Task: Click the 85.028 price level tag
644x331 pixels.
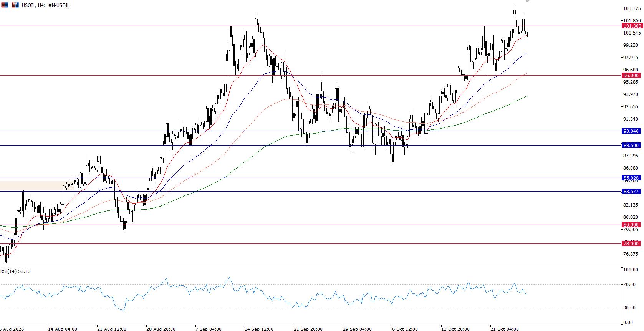Action: pos(632,178)
